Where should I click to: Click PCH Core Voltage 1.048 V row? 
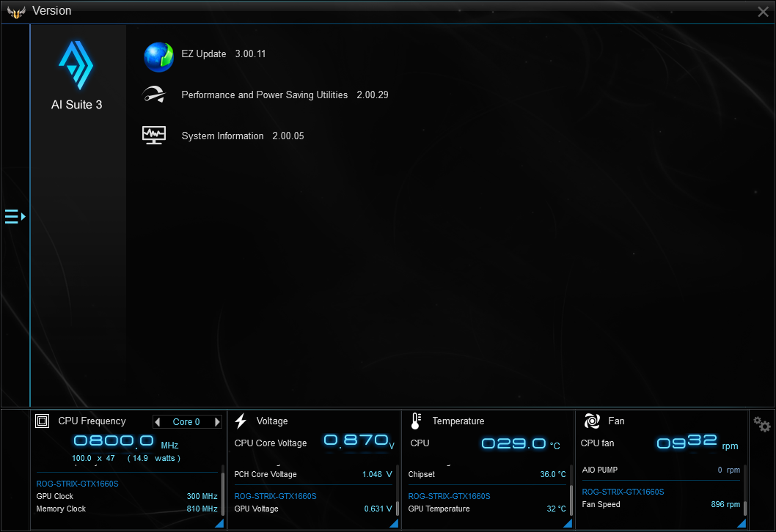pyautogui.click(x=312, y=474)
